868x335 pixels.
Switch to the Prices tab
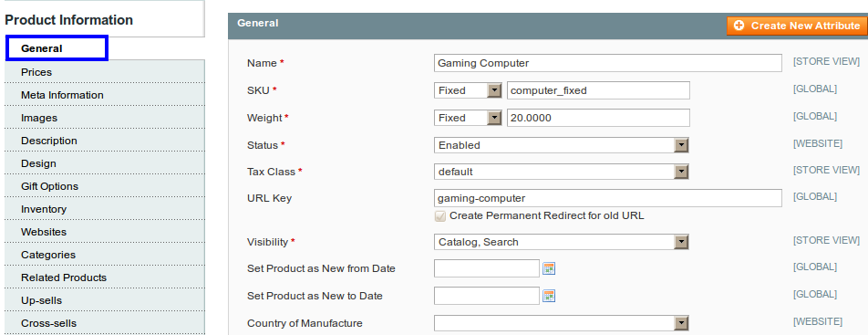coord(105,72)
